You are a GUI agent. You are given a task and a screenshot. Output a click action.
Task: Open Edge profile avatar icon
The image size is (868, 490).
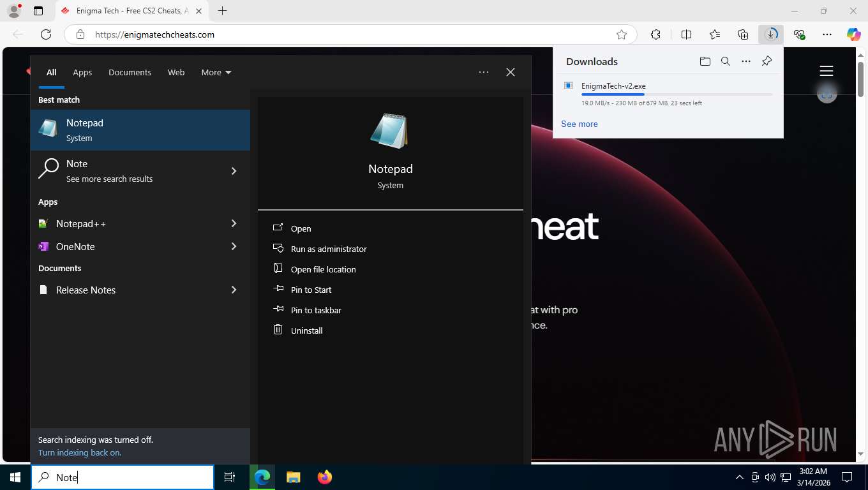coord(13,11)
